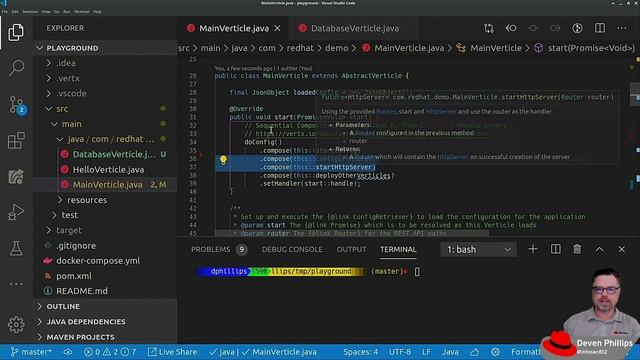Image resolution: width=640 pixels, height=360 pixels.
Task: Open the Run and Debug view
Action: tap(16, 212)
